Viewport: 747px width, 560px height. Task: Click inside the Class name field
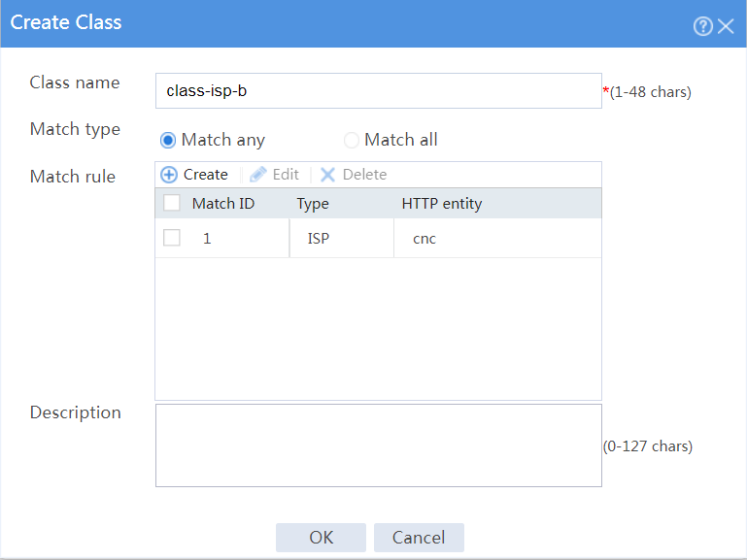pos(379,91)
